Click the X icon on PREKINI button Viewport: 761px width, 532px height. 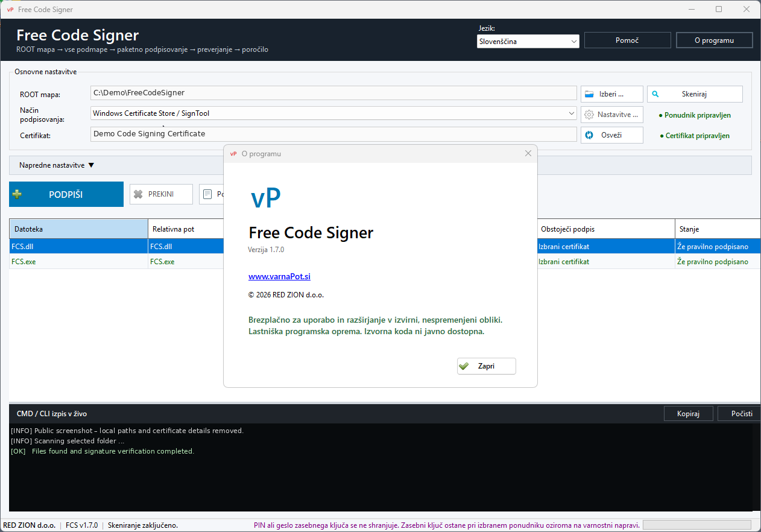tap(138, 194)
